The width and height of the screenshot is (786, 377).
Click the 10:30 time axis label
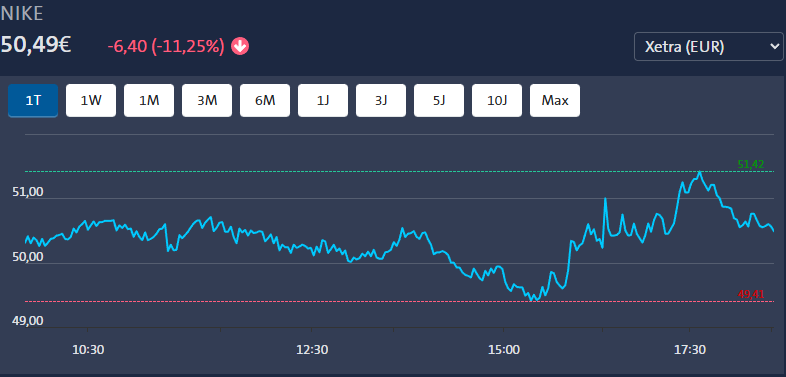coord(88,349)
